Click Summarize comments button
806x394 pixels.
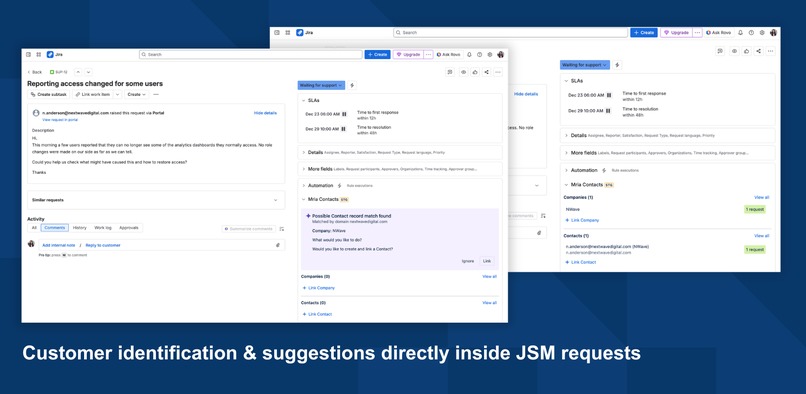coord(249,229)
